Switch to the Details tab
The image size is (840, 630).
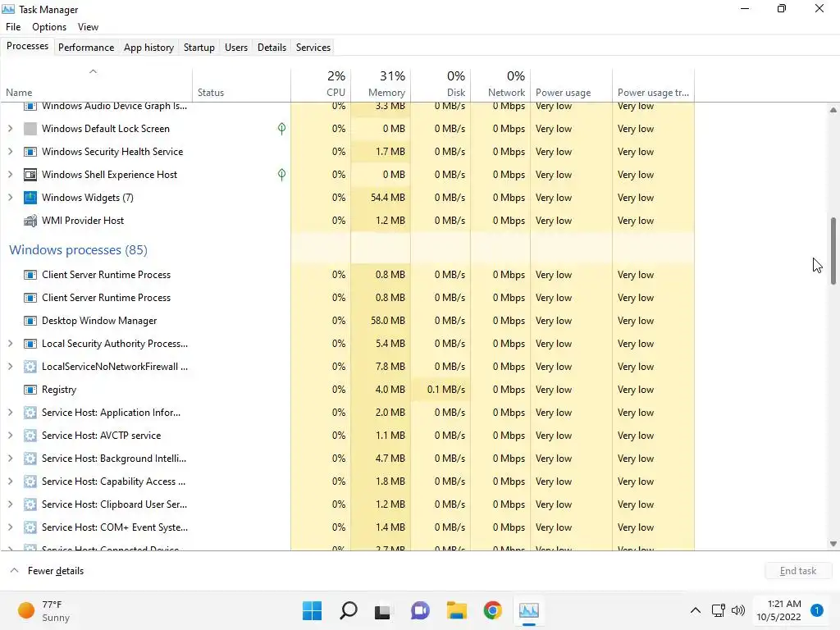(272, 47)
